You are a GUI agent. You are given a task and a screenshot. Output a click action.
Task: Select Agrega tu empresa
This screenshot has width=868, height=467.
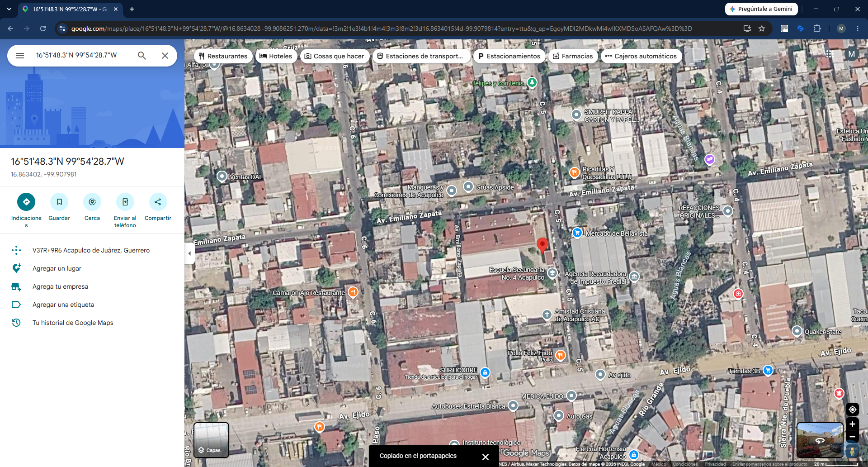(92, 286)
